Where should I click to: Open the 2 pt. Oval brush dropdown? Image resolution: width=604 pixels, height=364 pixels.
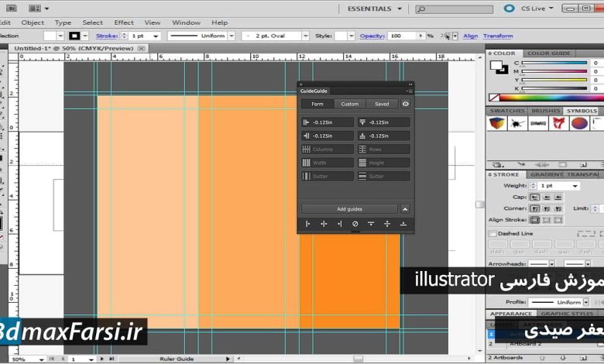pyautogui.click(x=305, y=36)
